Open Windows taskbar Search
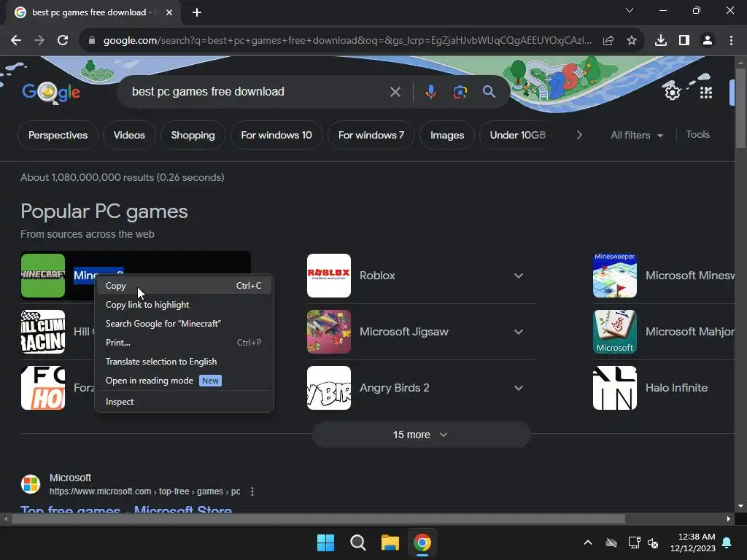 [357, 542]
